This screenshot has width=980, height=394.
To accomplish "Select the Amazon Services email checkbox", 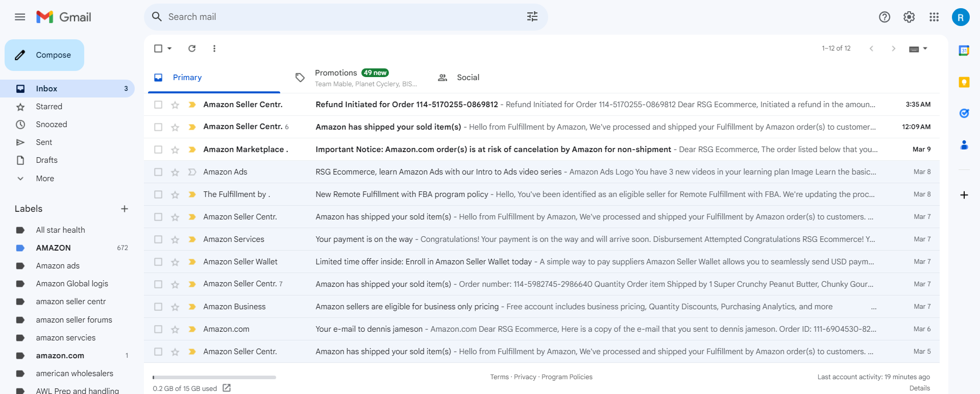I will tap(158, 239).
